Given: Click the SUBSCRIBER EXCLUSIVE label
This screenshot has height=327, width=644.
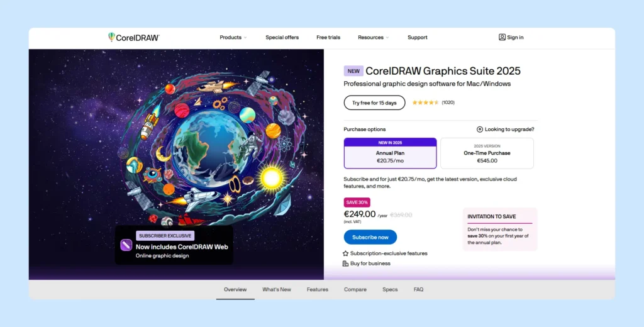Looking at the screenshot, I should coord(165,236).
